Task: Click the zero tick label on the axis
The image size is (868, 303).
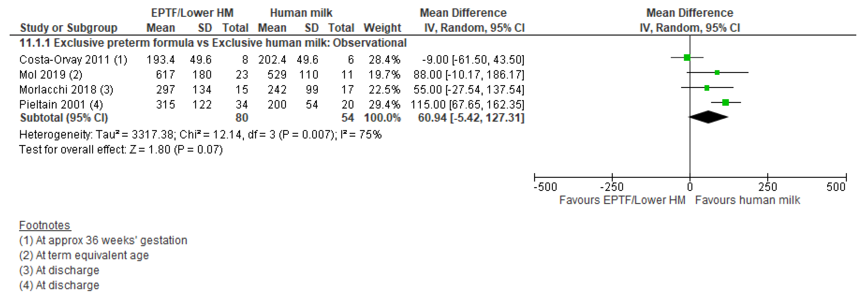Action: click(690, 187)
